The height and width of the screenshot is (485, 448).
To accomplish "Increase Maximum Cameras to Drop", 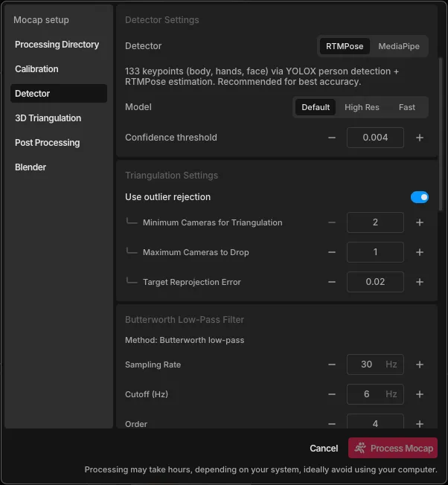I will 420,252.
